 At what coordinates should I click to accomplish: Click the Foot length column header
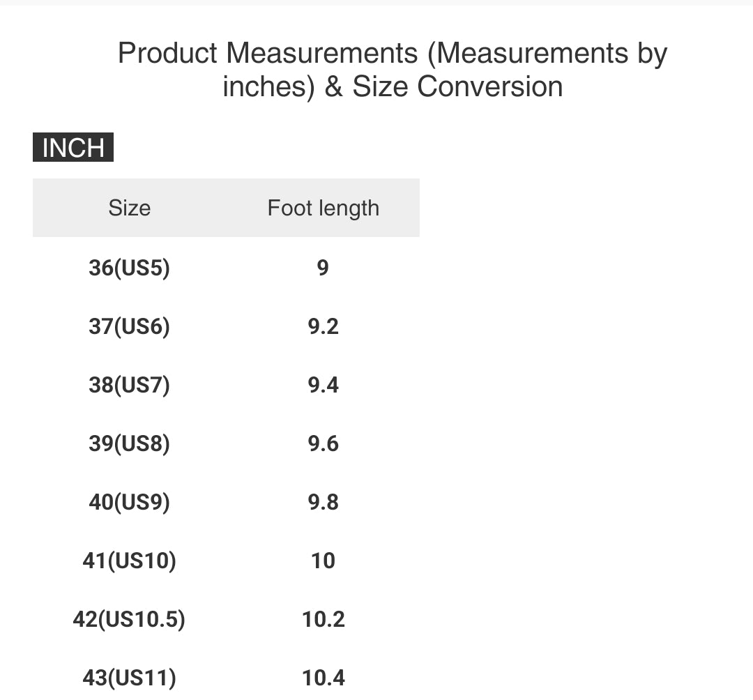[x=324, y=208]
